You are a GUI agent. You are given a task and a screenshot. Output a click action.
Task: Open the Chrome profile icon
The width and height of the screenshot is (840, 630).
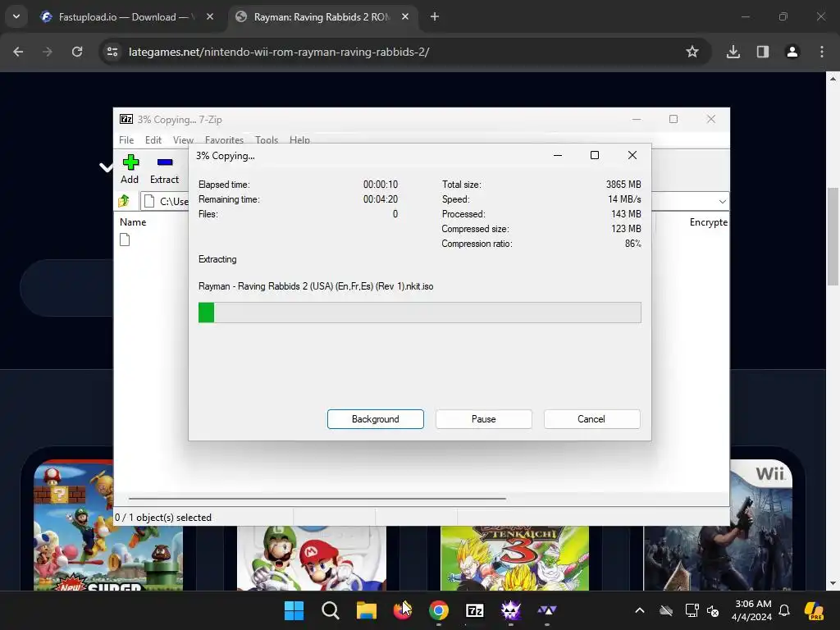(792, 52)
